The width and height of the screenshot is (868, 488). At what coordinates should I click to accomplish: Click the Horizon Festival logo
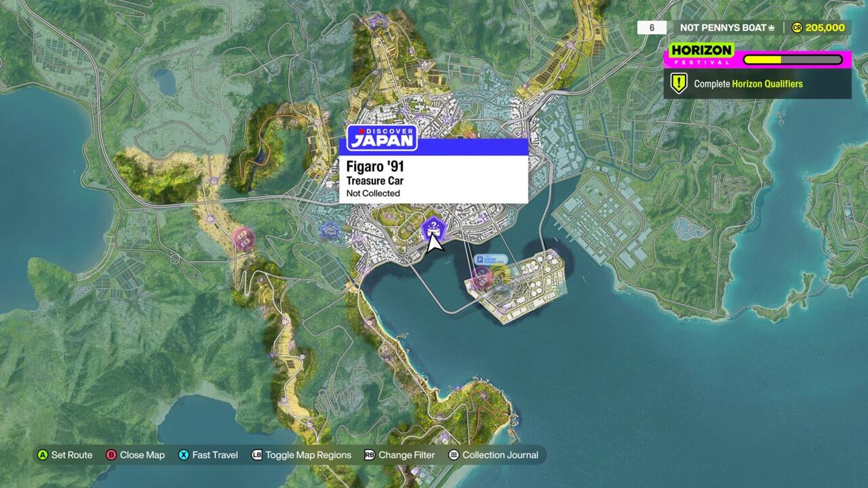(x=701, y=54)
